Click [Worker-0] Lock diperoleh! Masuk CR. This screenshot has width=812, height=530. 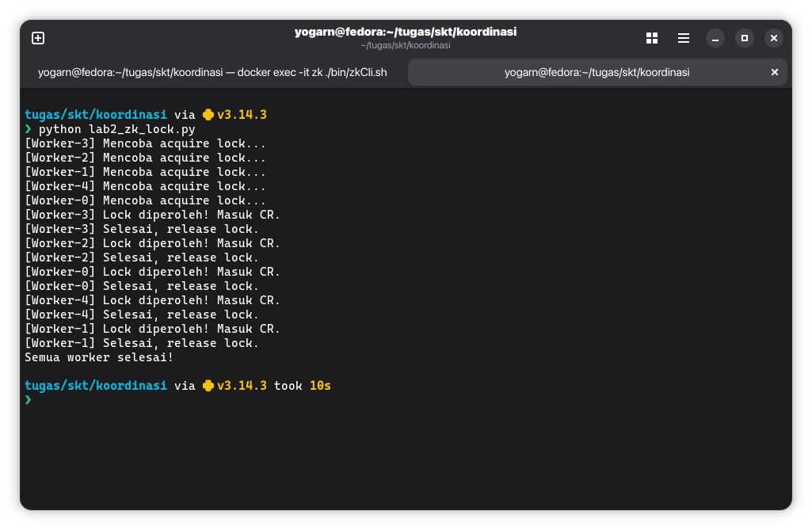coord(152,272)
